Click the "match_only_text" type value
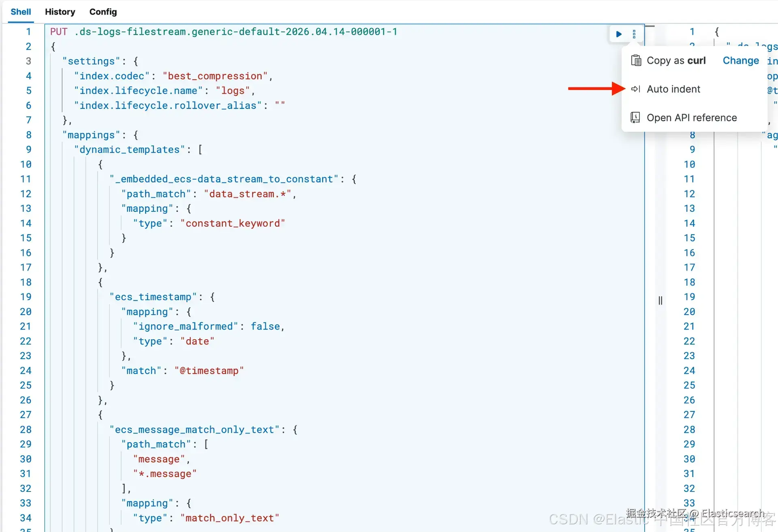 point(230,518)
